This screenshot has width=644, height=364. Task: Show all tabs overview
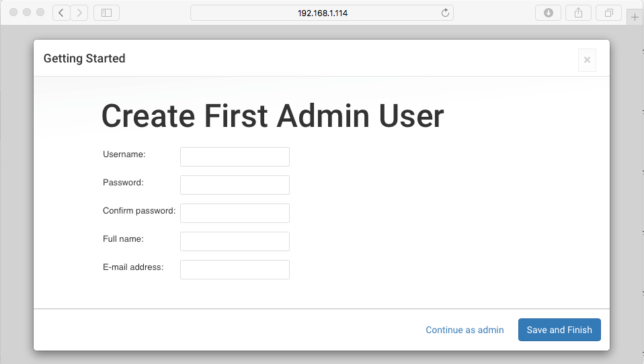pos(608,13)
